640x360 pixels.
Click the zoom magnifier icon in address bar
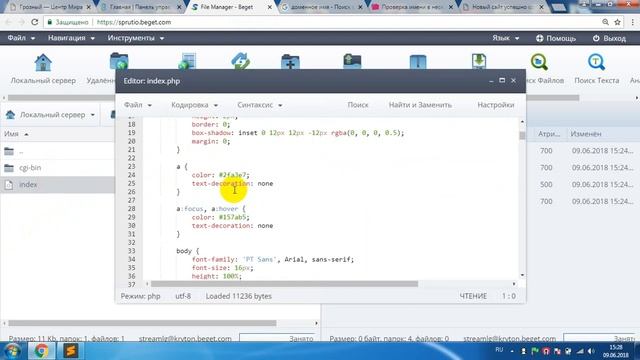point(605,22)
